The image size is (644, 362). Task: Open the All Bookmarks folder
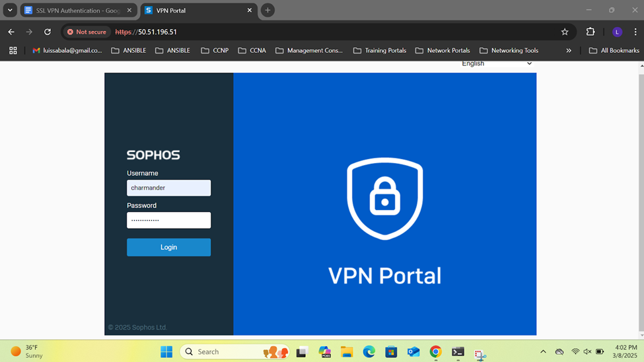(614, 51)
